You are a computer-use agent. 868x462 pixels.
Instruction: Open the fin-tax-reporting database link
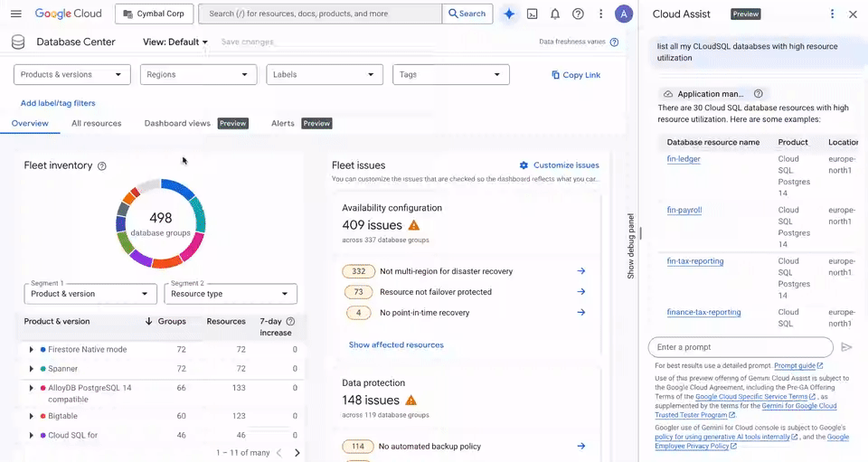(x=694, y=261)
